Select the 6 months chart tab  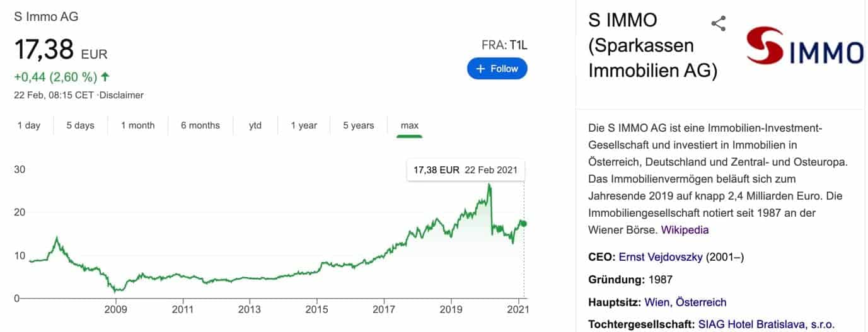point(200,125)
